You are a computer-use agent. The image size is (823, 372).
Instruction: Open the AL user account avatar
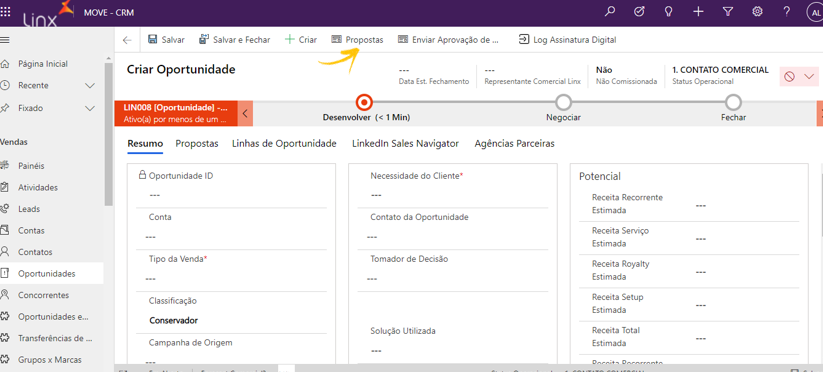(x=815, y=12)
